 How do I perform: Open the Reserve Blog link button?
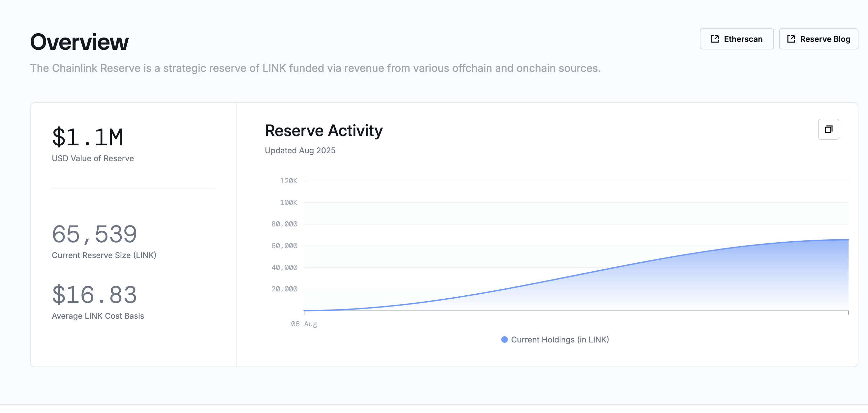pyautogui.click(x=819, y=39)
